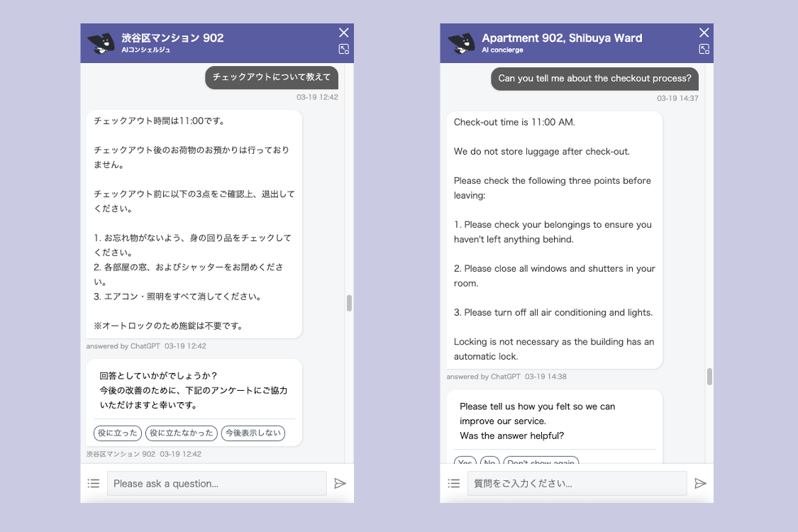
Task: Open the menu list icon beside 質問をご入力ください
Action: 454,483
